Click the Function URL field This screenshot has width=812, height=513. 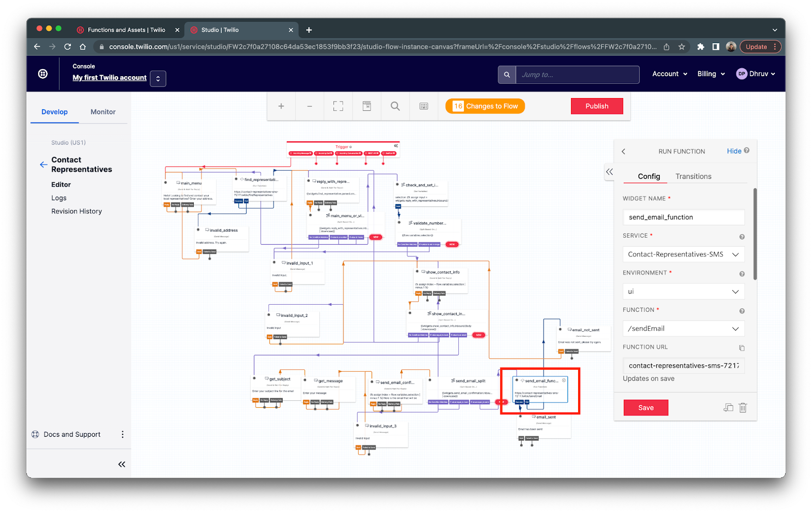click(x=684, y=366)
